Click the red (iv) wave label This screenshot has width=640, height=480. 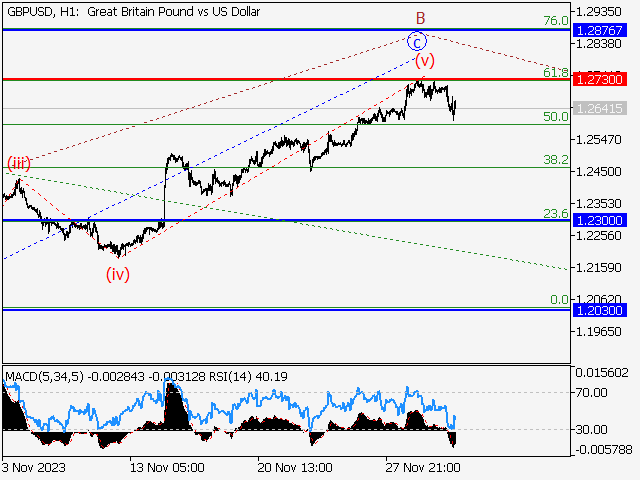(118, 274)
